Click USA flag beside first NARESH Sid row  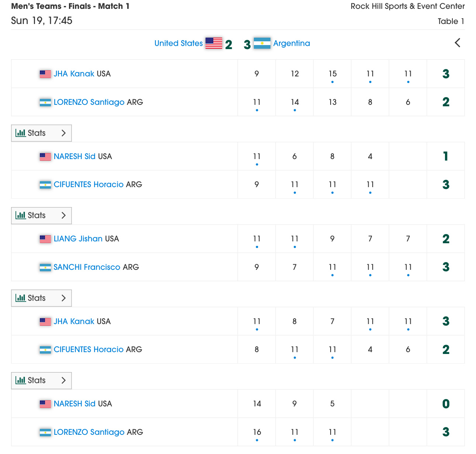pyautogui.click(x=45, y=157)
